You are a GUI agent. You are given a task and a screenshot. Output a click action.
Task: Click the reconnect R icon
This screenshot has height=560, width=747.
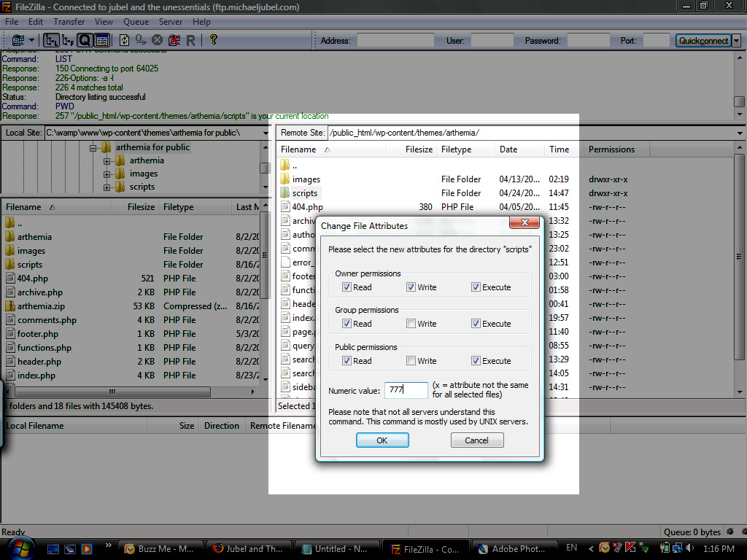pos(190,40)
